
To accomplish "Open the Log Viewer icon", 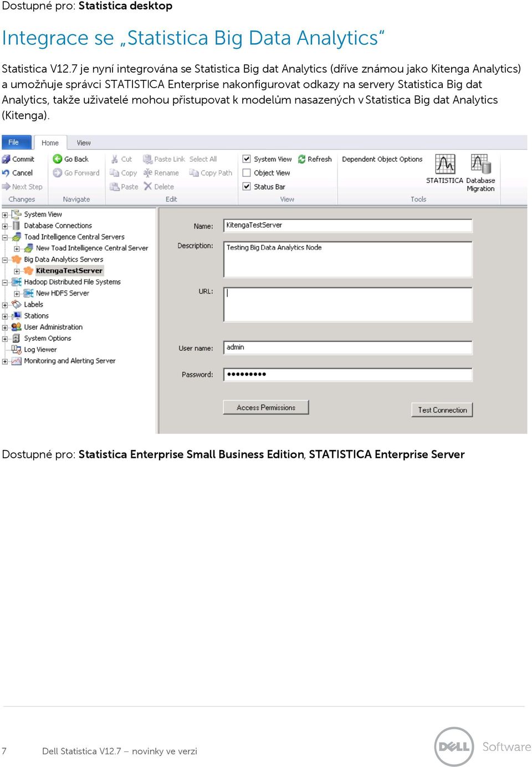I will (x=17, y=350).
